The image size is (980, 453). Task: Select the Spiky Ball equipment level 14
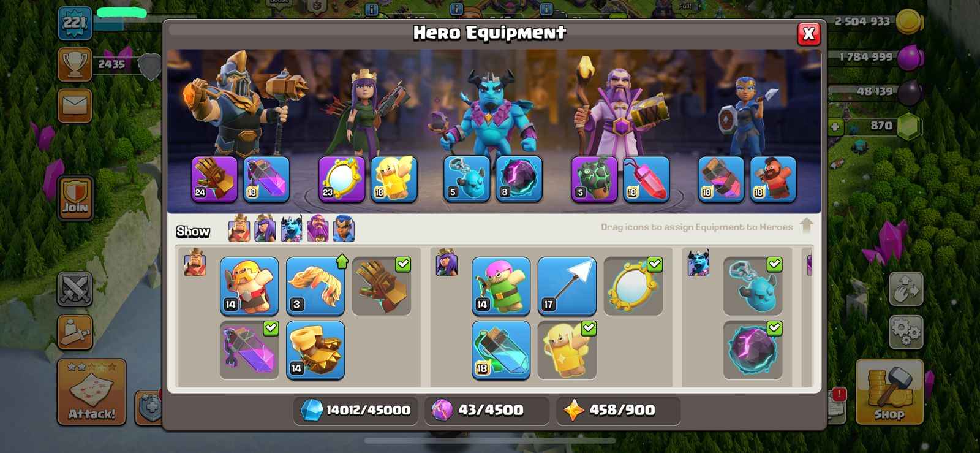(315, 350)
